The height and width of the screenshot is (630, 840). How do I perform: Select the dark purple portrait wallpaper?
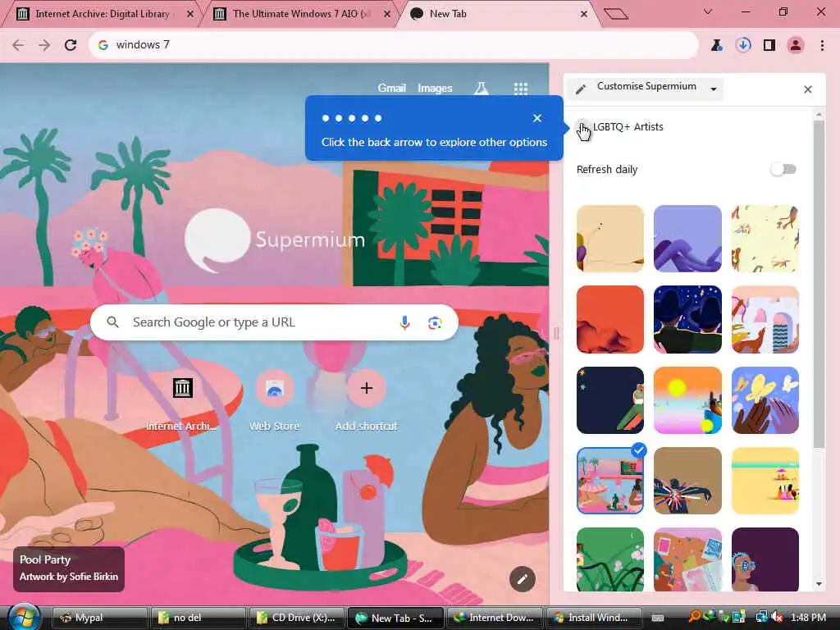click(x=765, y=559)
